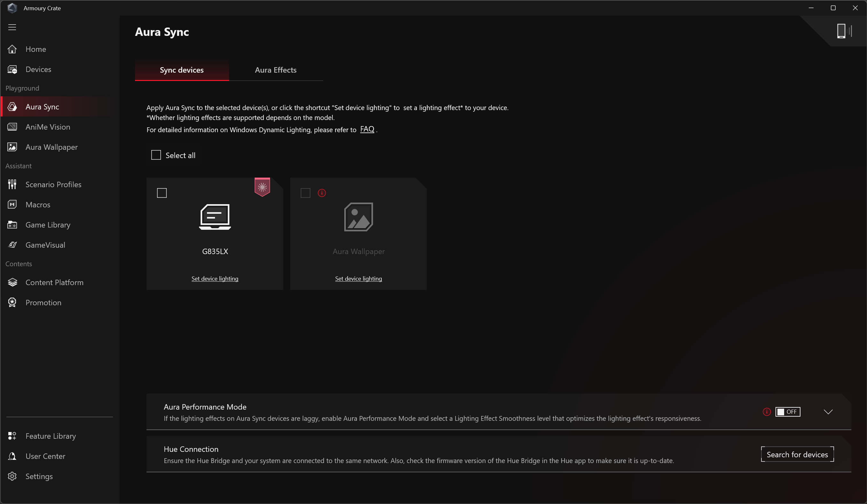867x504 pixels.
Task: Click the red lighting badge on G835LX
Action: point(262,187)
